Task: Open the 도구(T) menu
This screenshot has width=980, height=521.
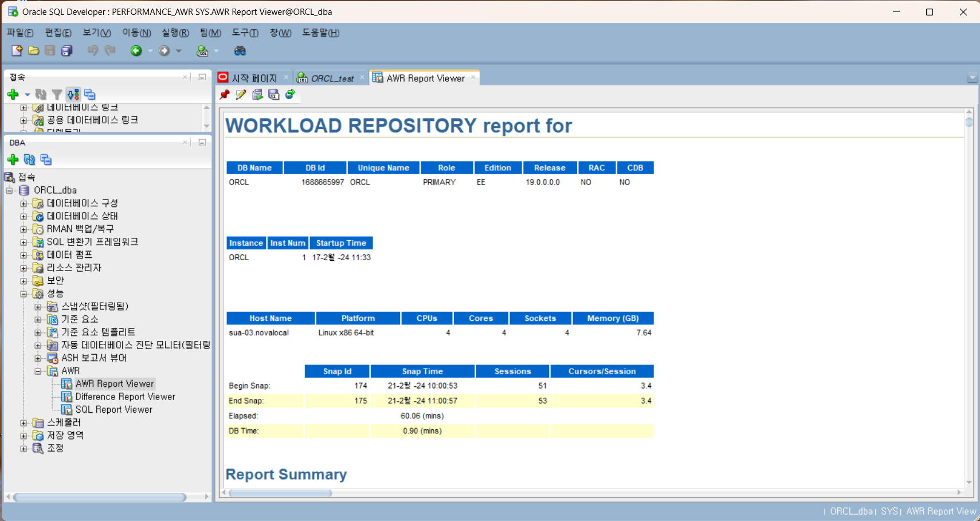Action: pyautogui.click(x=245, y=33)
